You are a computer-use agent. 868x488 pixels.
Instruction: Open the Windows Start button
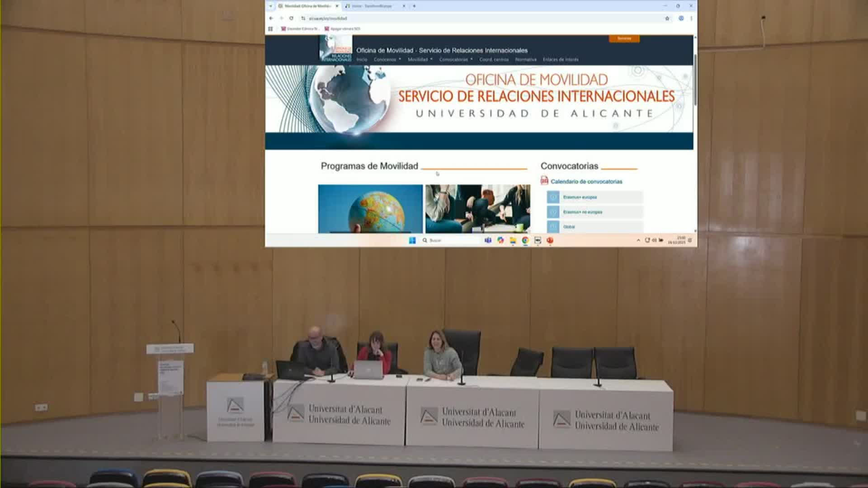click(412, 240)
